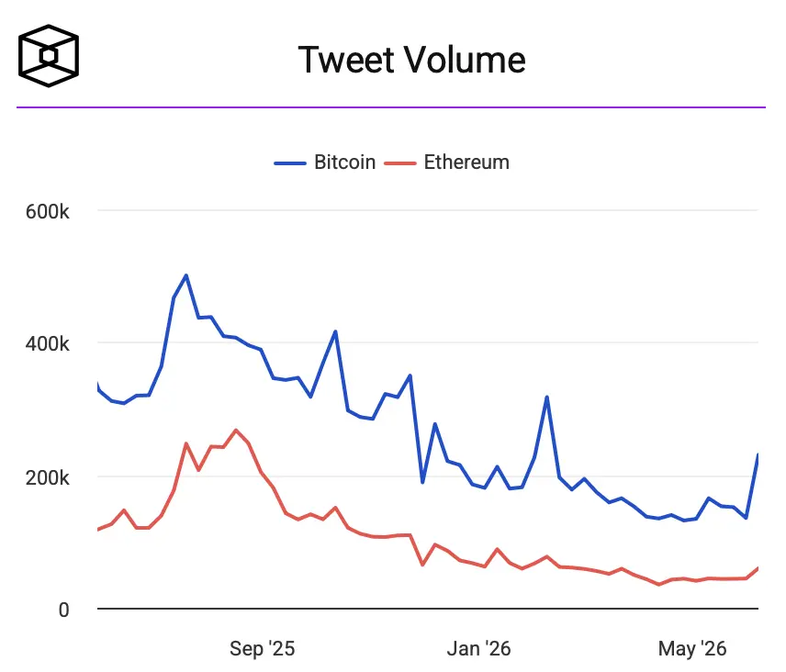The width and height of the screenshot is (786, 672).
Task: Click the highest Bitcoin peak near 500k
Action: 186,275
